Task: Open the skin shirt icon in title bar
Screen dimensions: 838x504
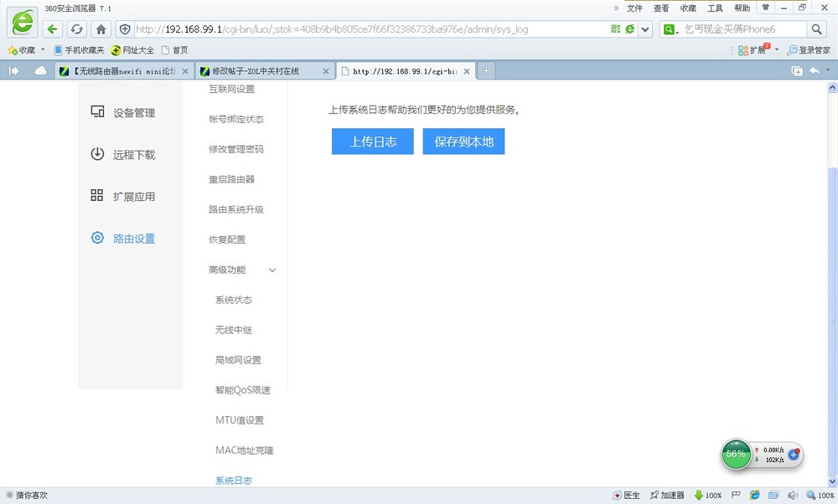Action: click(765, 8)
